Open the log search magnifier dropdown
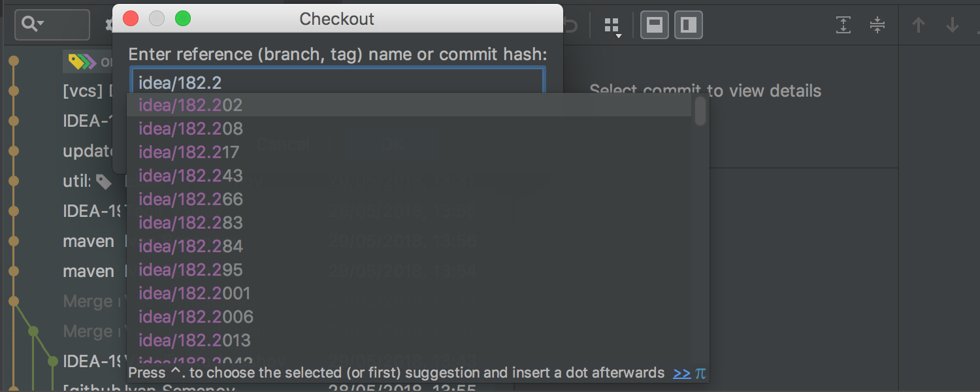980x392 pixels. click(x=33, y=24)
